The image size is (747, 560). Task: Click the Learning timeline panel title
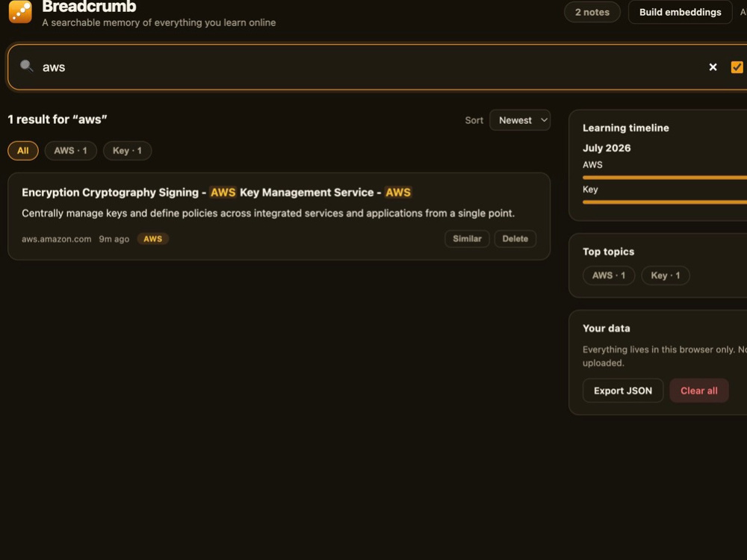[625, 128]
